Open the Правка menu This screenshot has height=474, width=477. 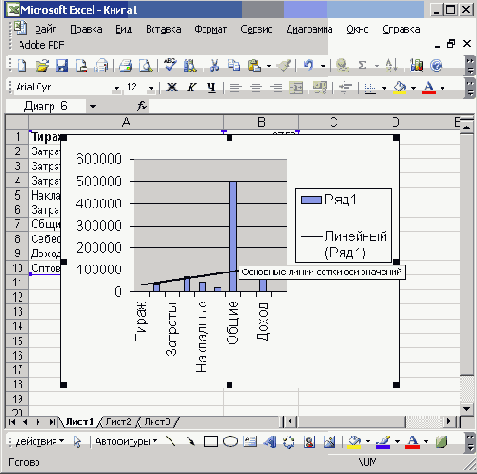pos(86,30)
